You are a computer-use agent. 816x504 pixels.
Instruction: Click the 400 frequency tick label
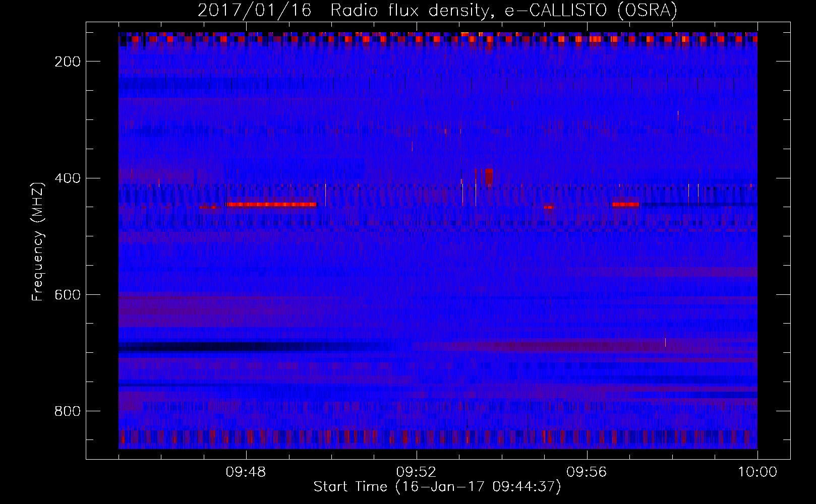[x=68, y=178]
